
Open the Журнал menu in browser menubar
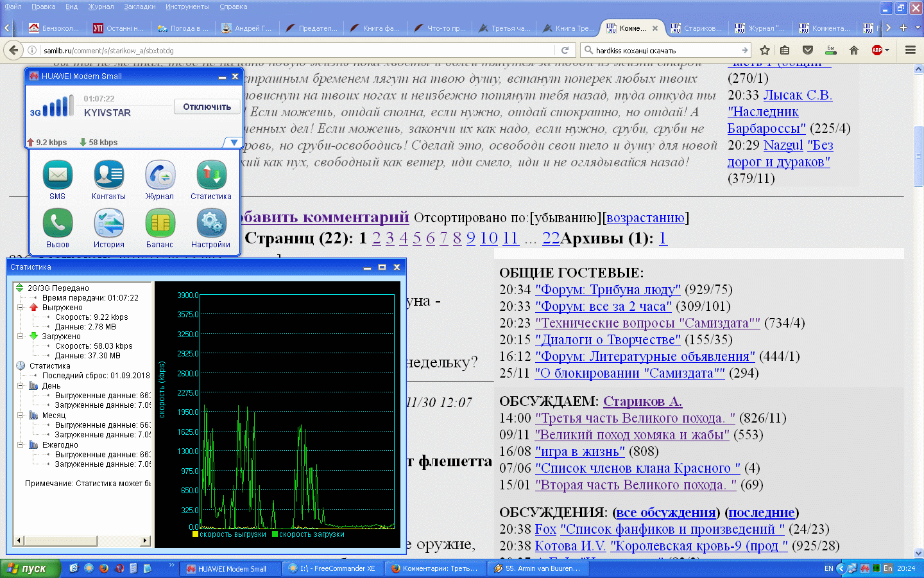pyautogui.click(x=101, y=6)
